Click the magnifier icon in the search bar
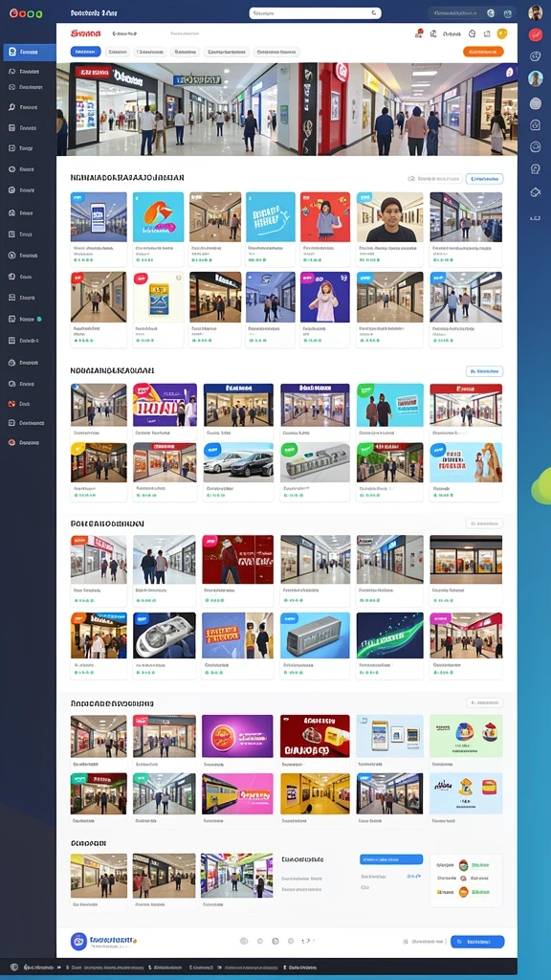Screen dimensions: 551x980 [x=374, y=12]
